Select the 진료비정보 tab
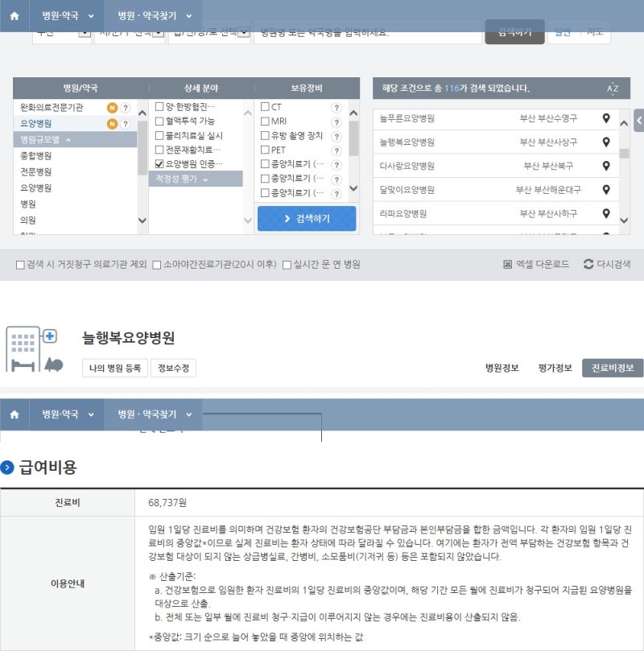This screenshot has width=644, height=651. click(x=613, y=368)
